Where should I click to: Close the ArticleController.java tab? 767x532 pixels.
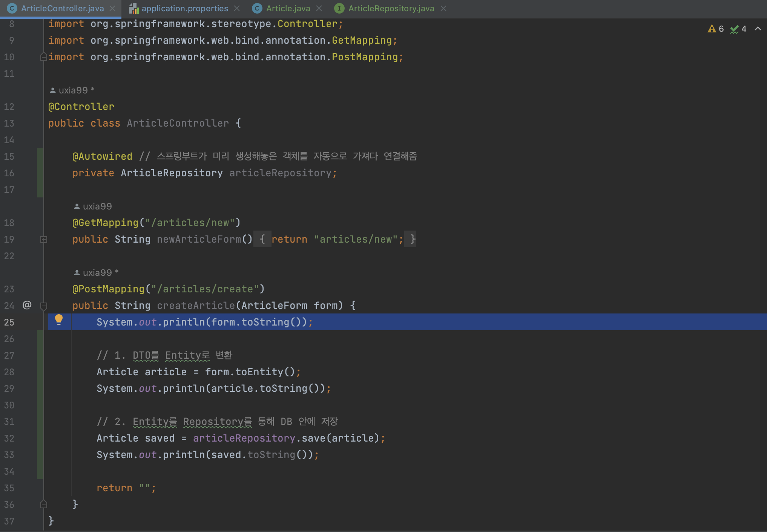click(112, 8)
